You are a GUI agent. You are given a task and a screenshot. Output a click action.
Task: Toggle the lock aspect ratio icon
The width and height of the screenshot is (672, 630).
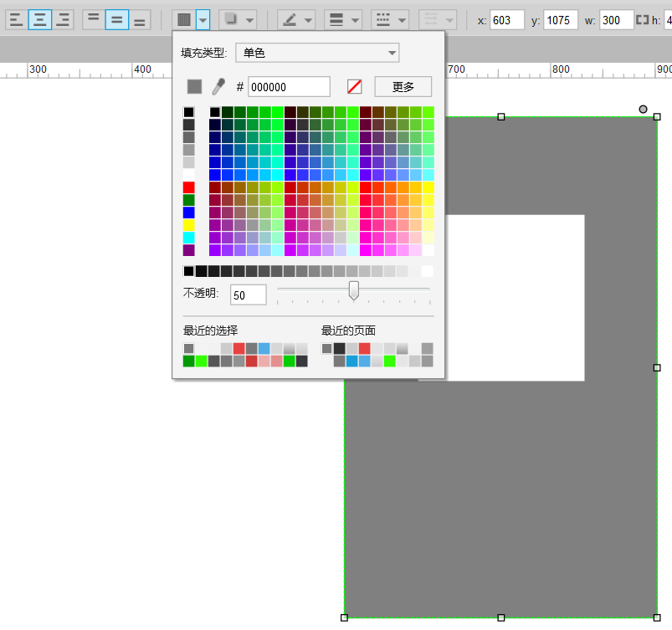tap(642, 20)
